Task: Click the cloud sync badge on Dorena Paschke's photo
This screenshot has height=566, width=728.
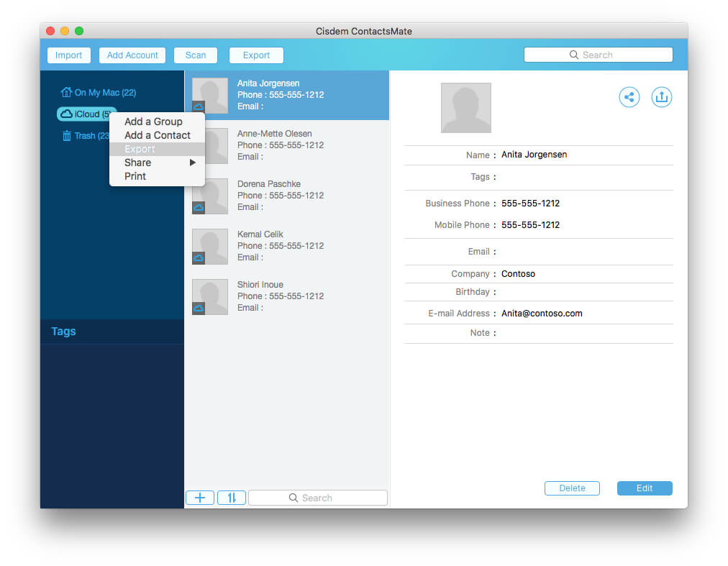Action: (x=198, y=208)
